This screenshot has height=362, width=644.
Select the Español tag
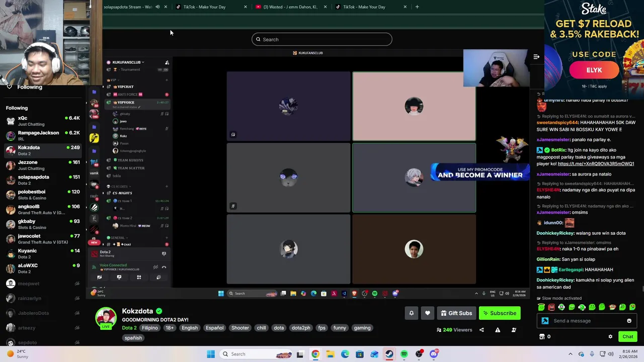click(x=214, y=328)
